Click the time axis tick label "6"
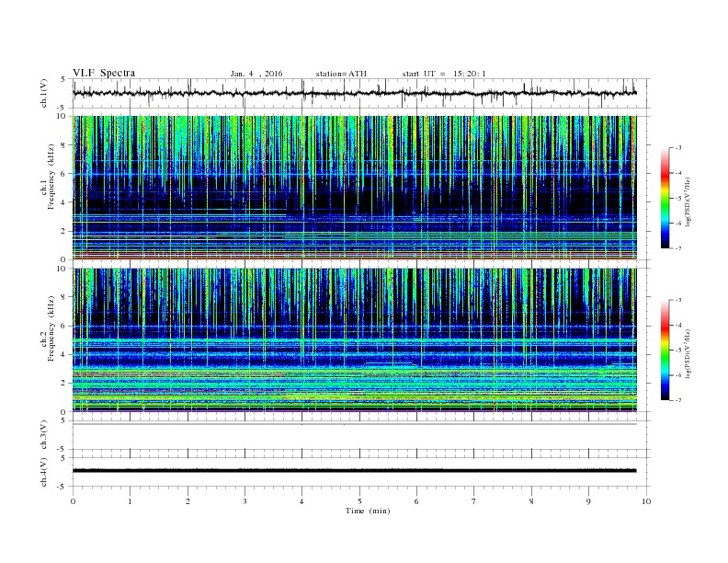 416,501
